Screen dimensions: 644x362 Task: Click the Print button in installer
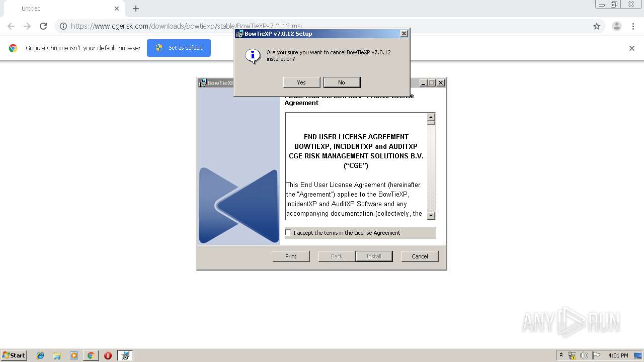[x=291, y=256]
